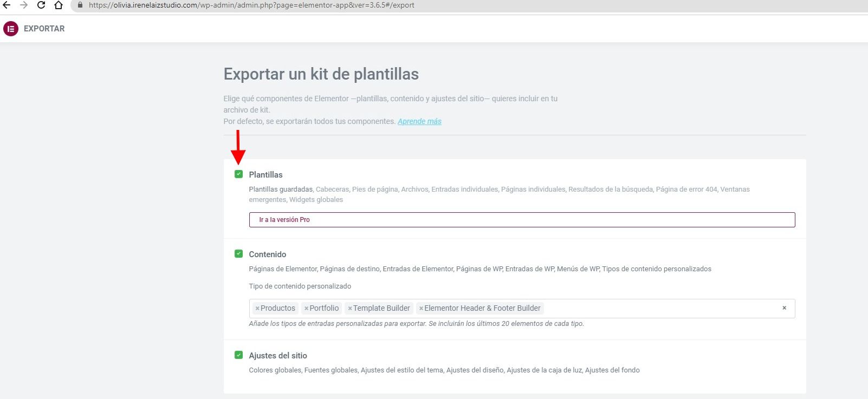Open the Aprende más link

419,121
